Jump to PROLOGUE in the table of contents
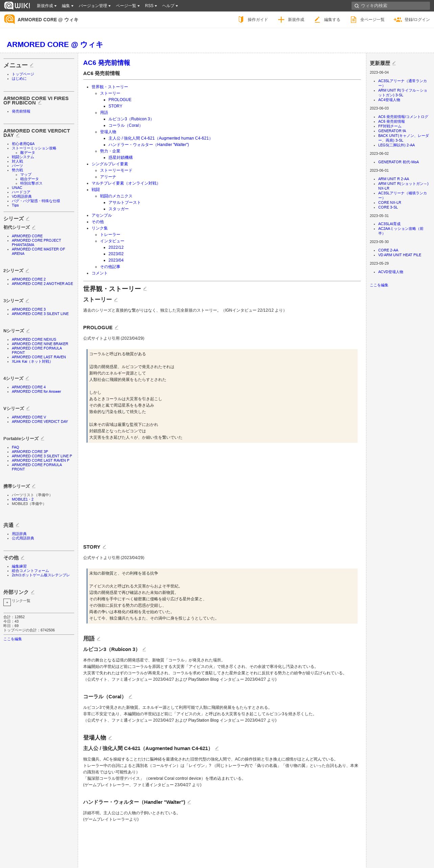This screenshot has width=434, height=868. pyautogui.click(x=120, y=100)
